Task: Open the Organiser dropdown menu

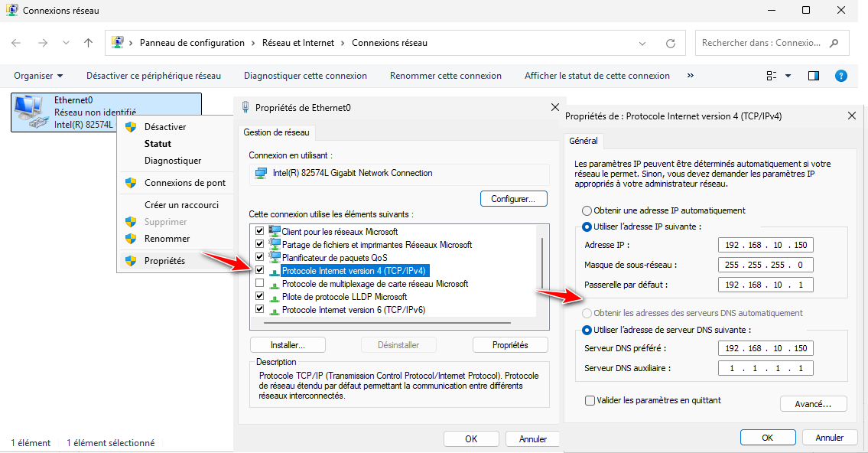Action: [38, 76]
